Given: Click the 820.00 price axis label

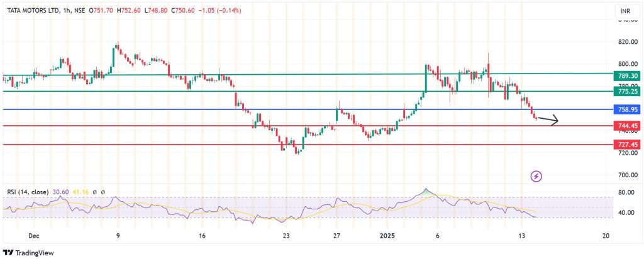Looking at the screenshot, I should click(626, 42).
